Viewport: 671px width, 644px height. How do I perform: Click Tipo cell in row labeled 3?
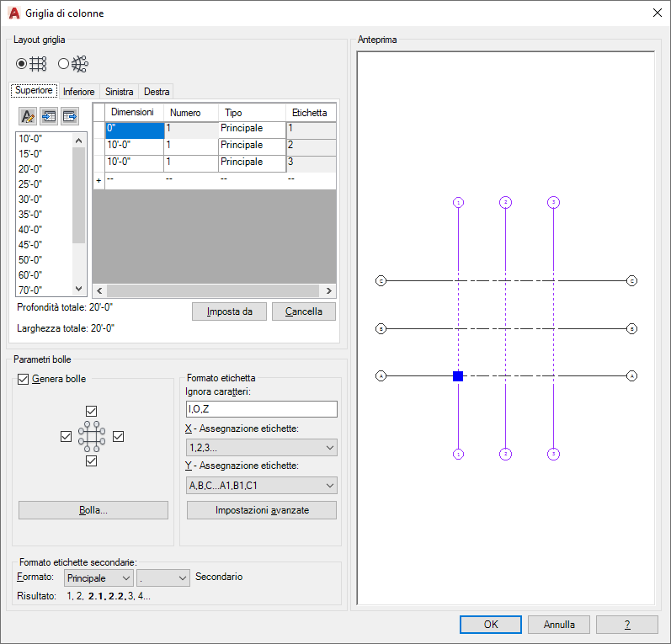252,163
